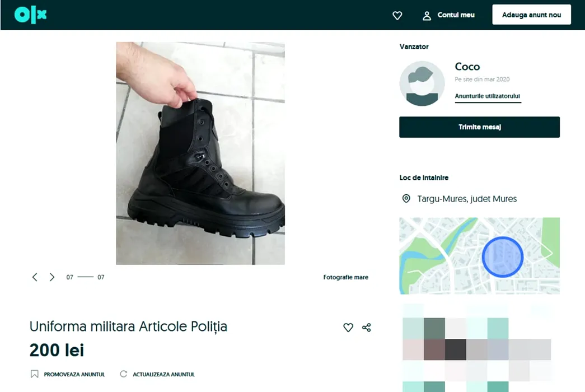The height and width of the screenshot is (392, 585).
Task: Open seller Coco avatar
Action: pos(422,83)
